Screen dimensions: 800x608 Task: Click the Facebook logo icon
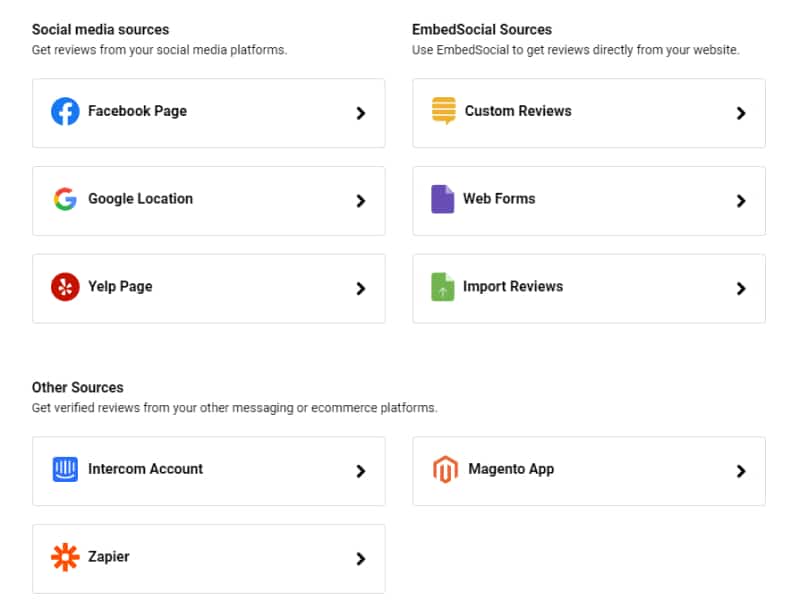click(65, 111)
